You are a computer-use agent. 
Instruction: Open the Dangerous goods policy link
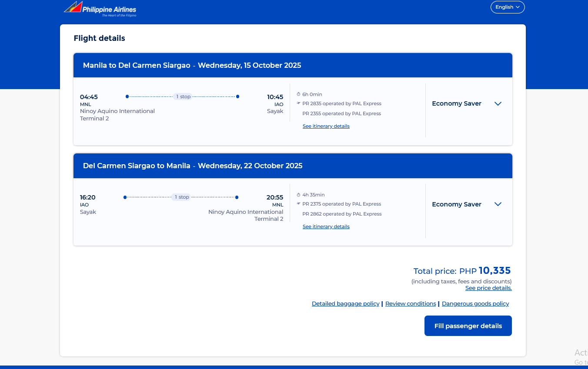tap(475, 304)
